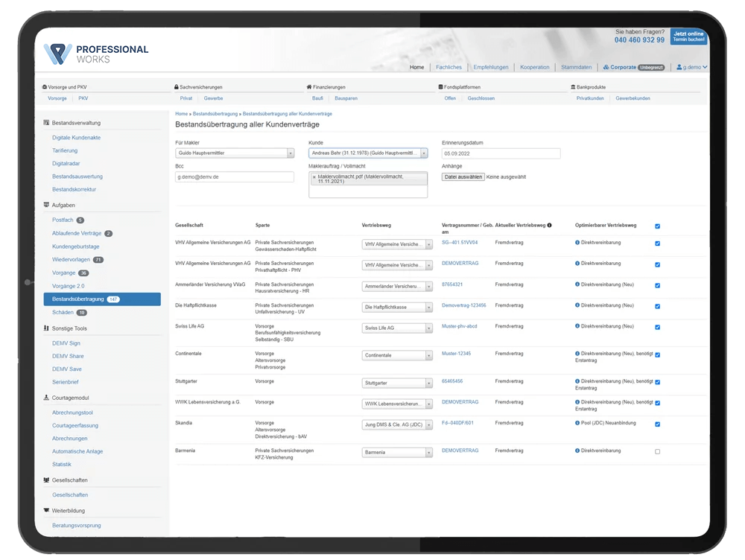Click the Maklerauftrag / Vollmacht field
Screen dimensions: 745x560
(368, 185)
